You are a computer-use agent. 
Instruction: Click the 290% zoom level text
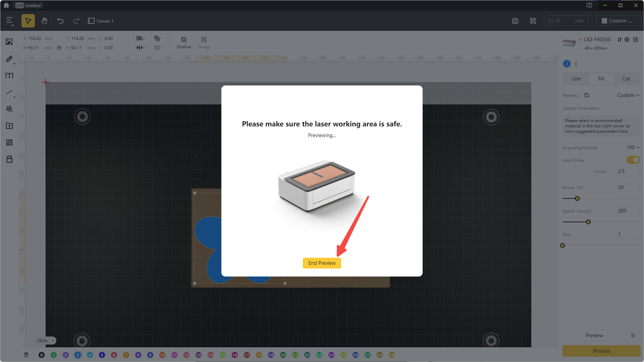[x=42, y=340]
